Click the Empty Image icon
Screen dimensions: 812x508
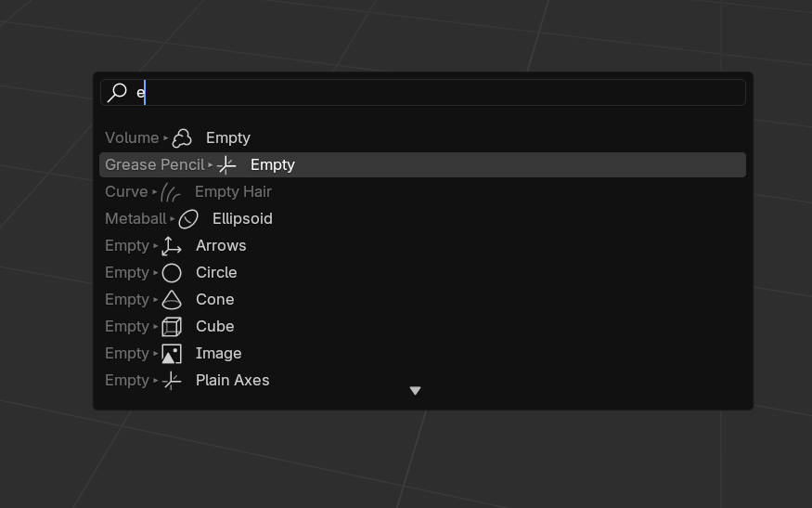[x=172, y=354]
